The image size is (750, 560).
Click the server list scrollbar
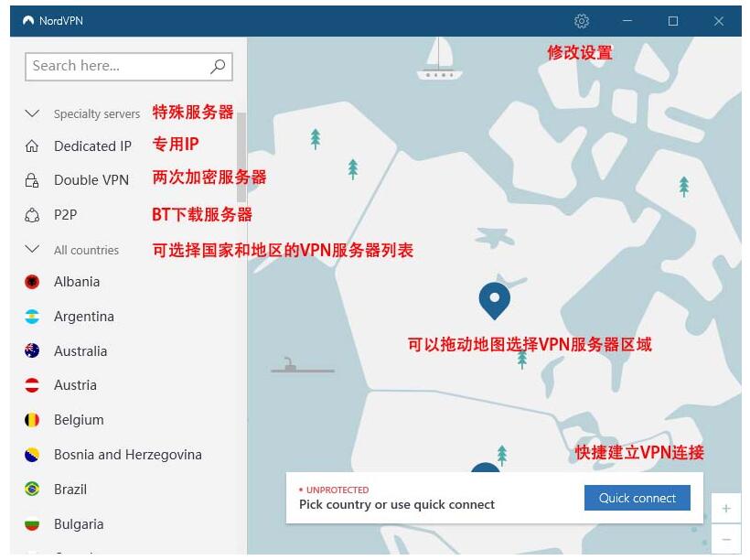click(241, 157)
